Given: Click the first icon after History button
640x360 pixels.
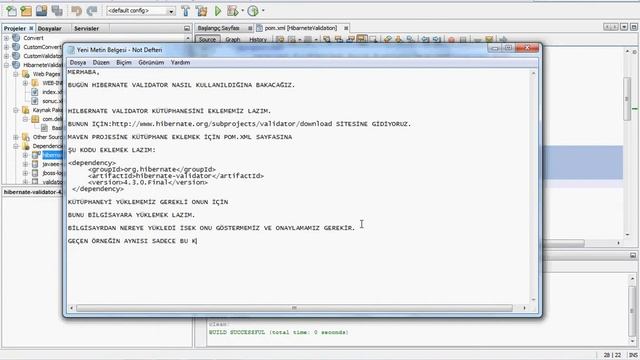Looking at the screenshot, I should 280,39.
